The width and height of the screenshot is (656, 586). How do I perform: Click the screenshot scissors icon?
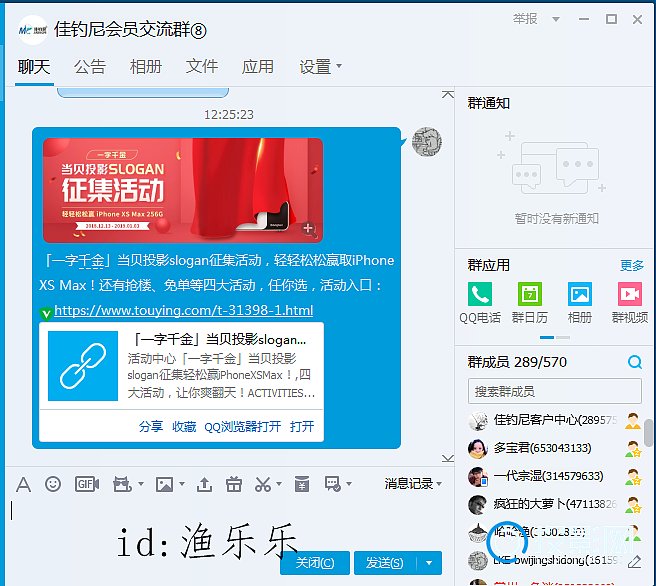coord(263,484)
